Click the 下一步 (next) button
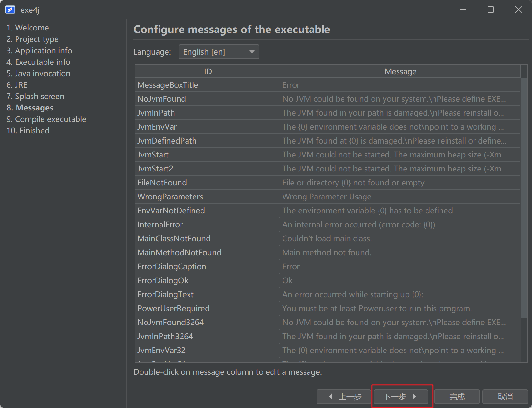Image resolution: width=532 pixels, height=408 pixels. 401,397
